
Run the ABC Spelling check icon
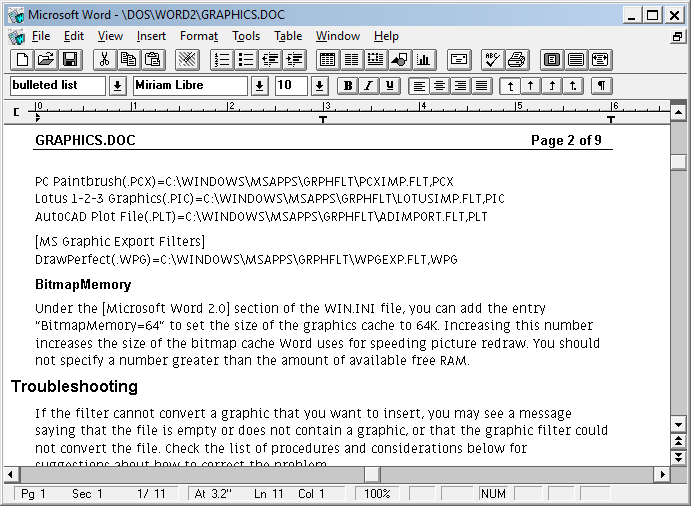[x=492, y=60]
